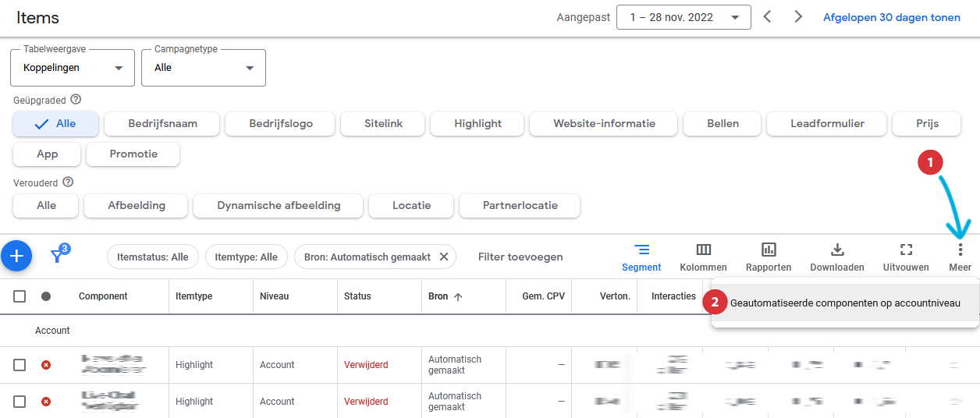Click the Component column header
980x418 pixels.
point(103,296)
